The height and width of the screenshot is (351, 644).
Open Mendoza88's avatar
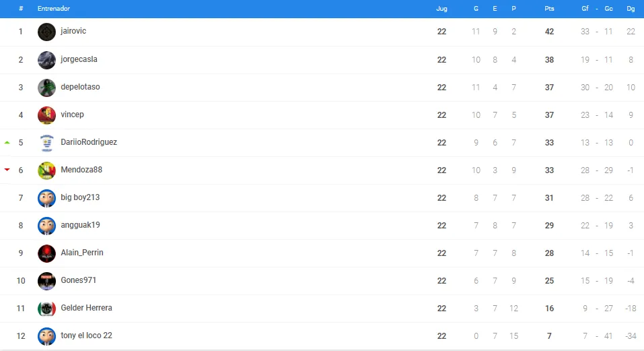(x=46, y=170)
